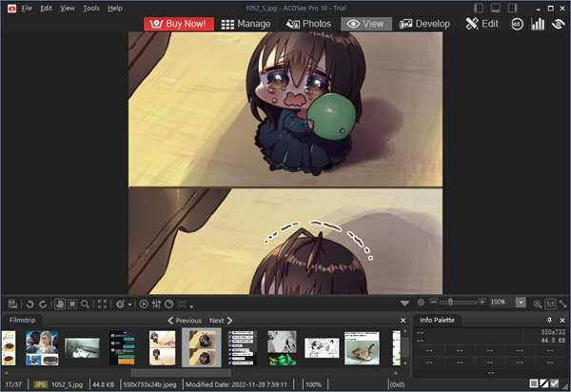The height and width of the screenshot is (392, 571).
Task: Click the ACDSee app logo icon
Action: 12,9
